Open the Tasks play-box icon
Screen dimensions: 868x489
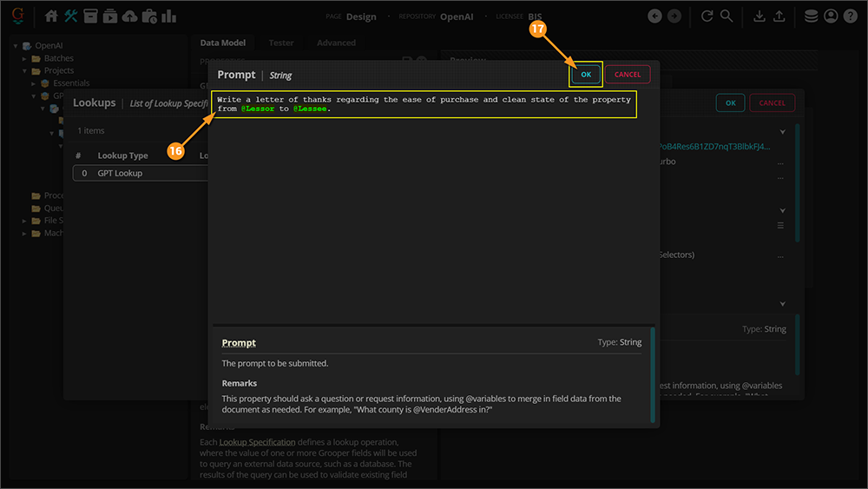110,16
